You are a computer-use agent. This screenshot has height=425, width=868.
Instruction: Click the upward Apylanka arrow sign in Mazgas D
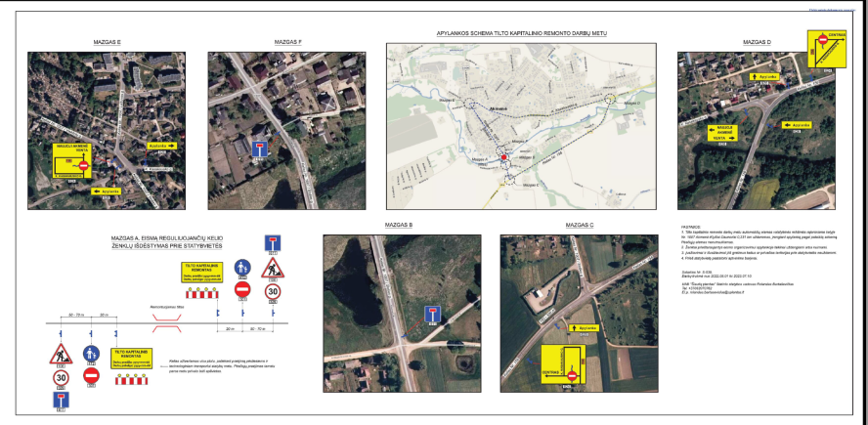coord(765,76)
